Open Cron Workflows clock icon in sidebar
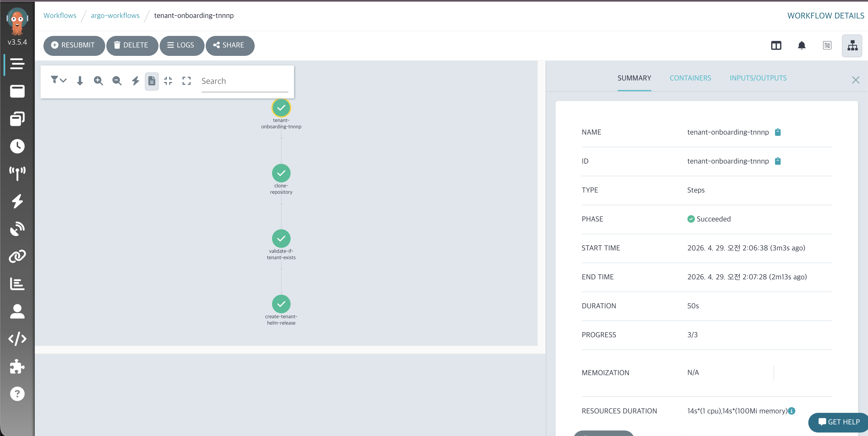 (x=17, y=146)
